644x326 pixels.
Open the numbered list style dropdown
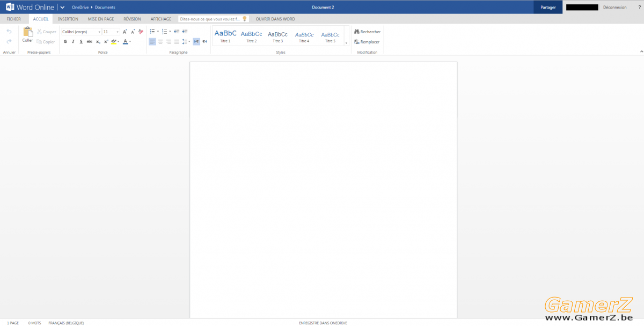tap(170, 32)
